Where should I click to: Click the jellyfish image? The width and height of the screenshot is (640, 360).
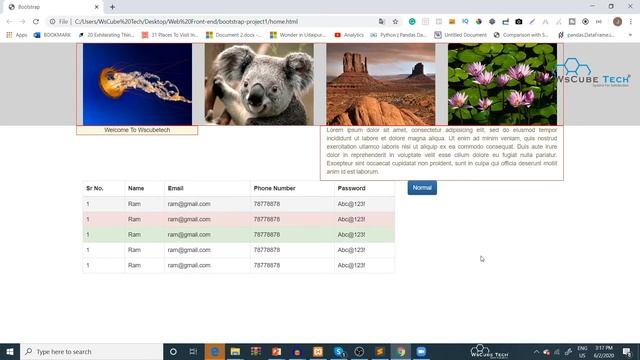tap(138, 84)
